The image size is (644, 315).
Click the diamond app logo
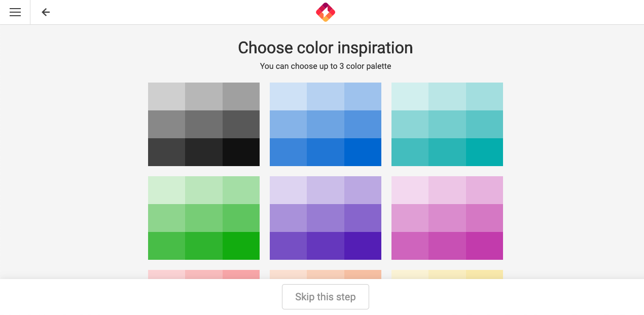[325, 12]
